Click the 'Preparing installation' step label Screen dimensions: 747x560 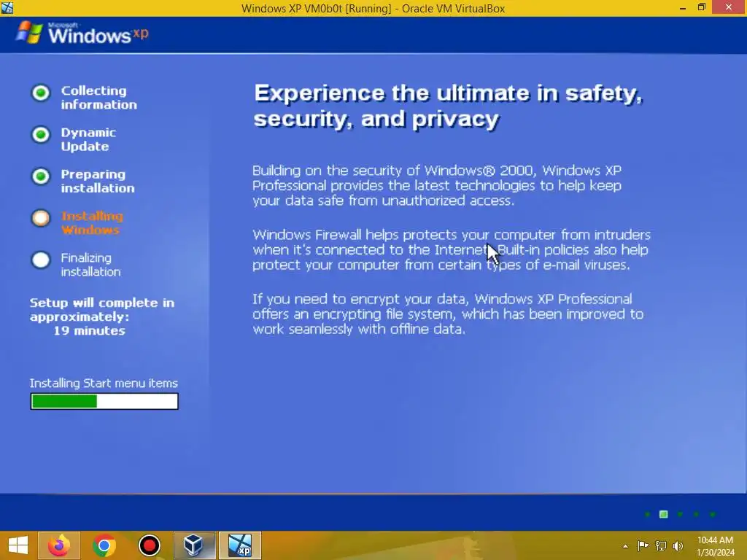[x=98, y=181]
